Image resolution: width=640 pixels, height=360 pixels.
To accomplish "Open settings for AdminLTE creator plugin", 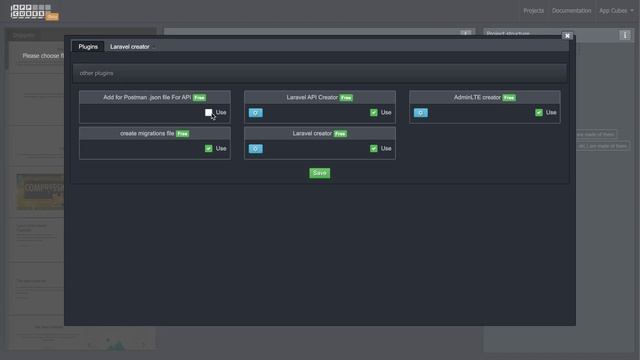I will click(x=421, y=113).
